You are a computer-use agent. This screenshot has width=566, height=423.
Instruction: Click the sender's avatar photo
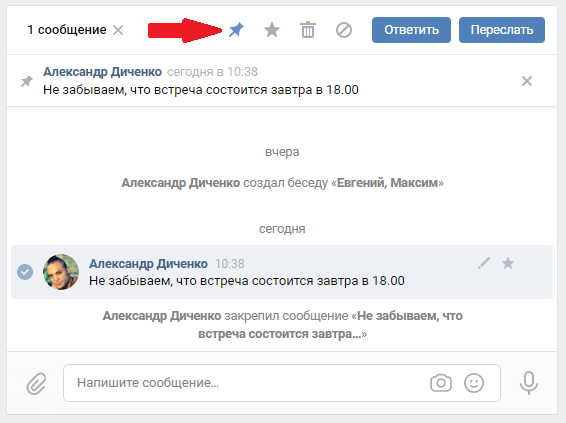pos(61,272)
